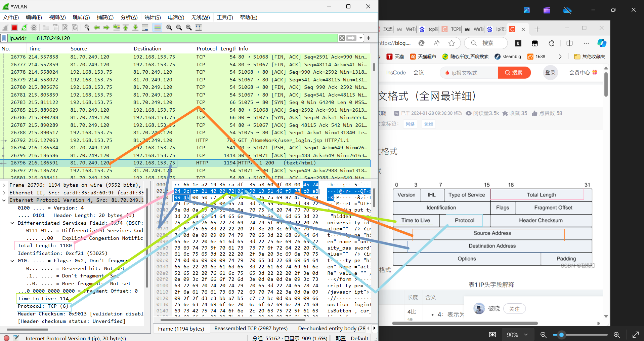
Task: Click the find packet magnifier icon
Action: pyautogui.click(x=87, y=28)
